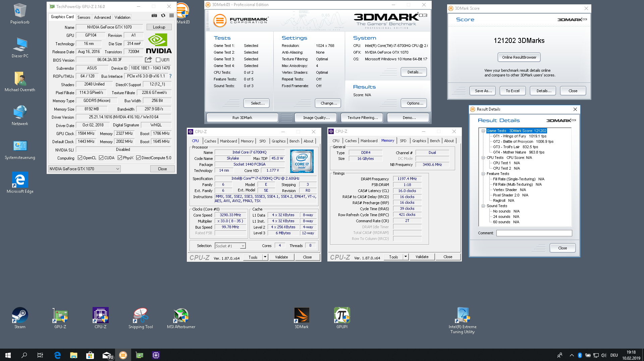Open the Systemsteuerung desktop icon
Viewport: 644px width, 361px height.
tap(20, 149)
